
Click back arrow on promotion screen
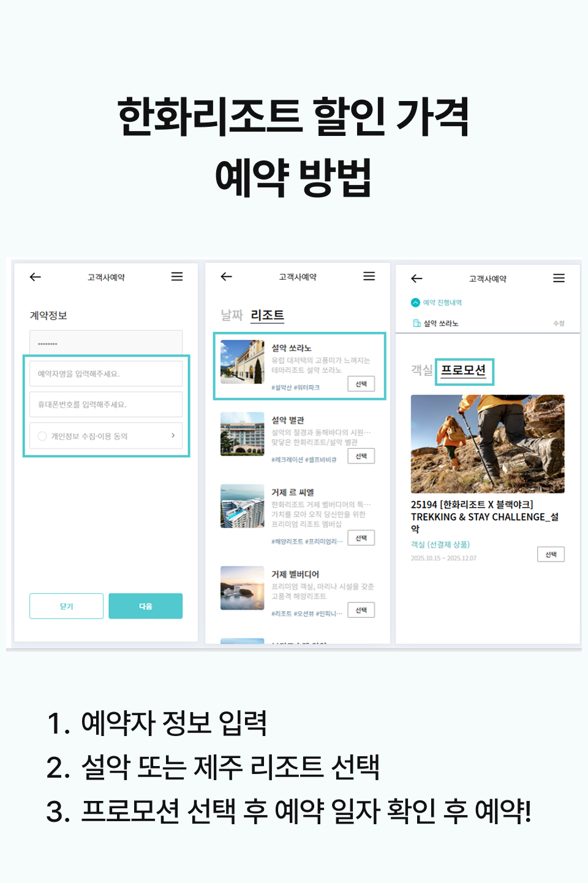pyautogui.click(x=417, y=279)
